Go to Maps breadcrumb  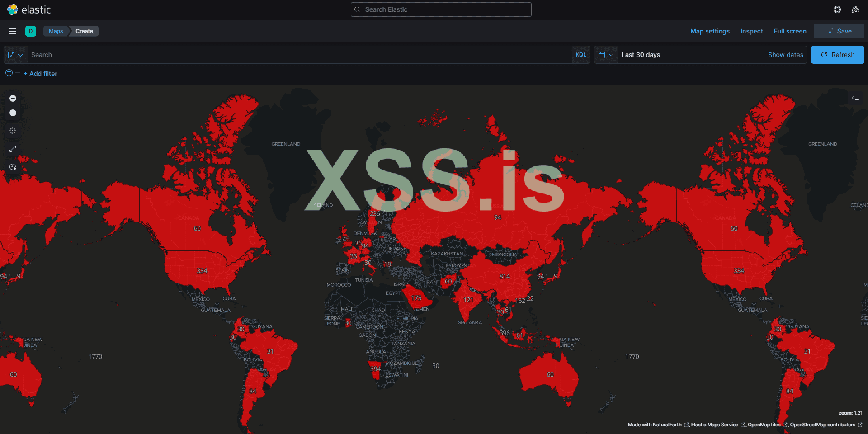[56, 31]
